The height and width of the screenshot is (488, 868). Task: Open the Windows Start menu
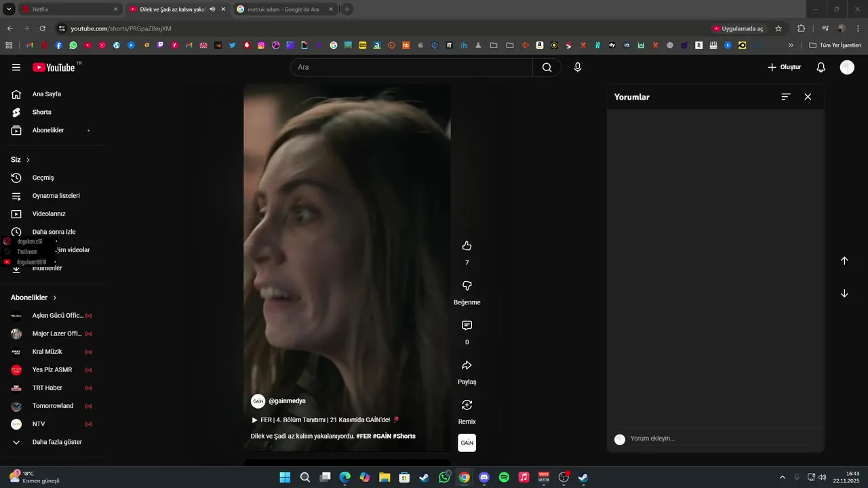pos(285,477)
